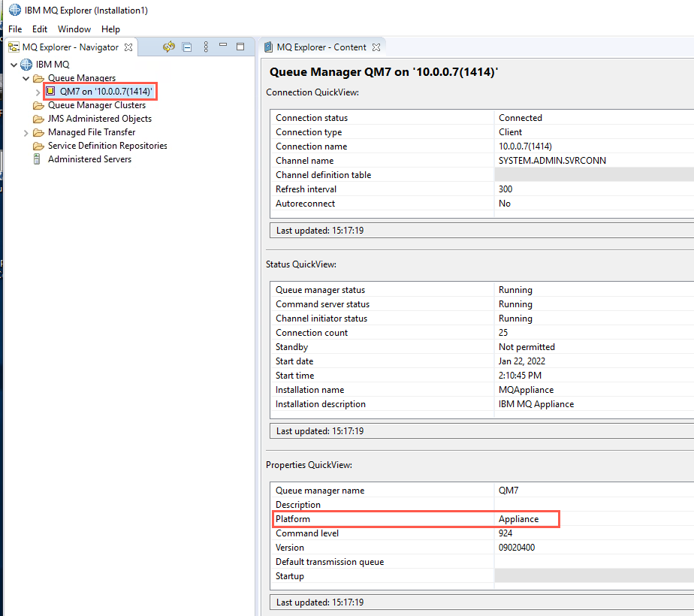Click the Channel definition table empty value cell
694x616 pixels.
click(x=594, y=175)
